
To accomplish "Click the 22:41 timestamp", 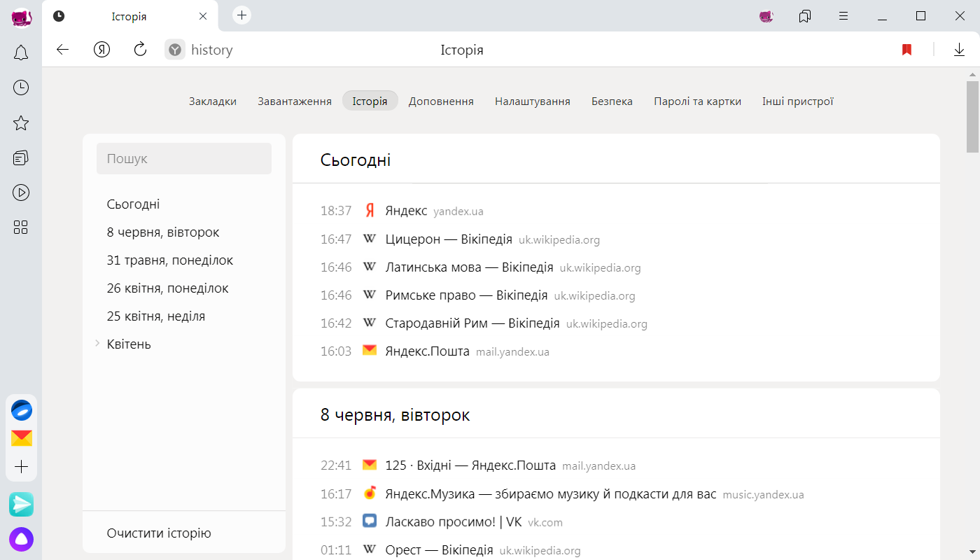I will point(336,465).
